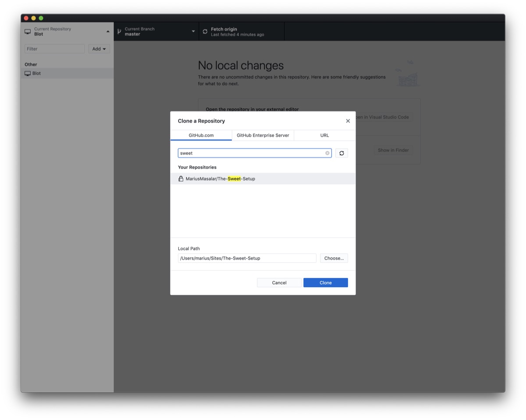Click the Current Repository computer icon
Image resolution: width=526 pixels, height=420 pixels.
pos(28,32)
